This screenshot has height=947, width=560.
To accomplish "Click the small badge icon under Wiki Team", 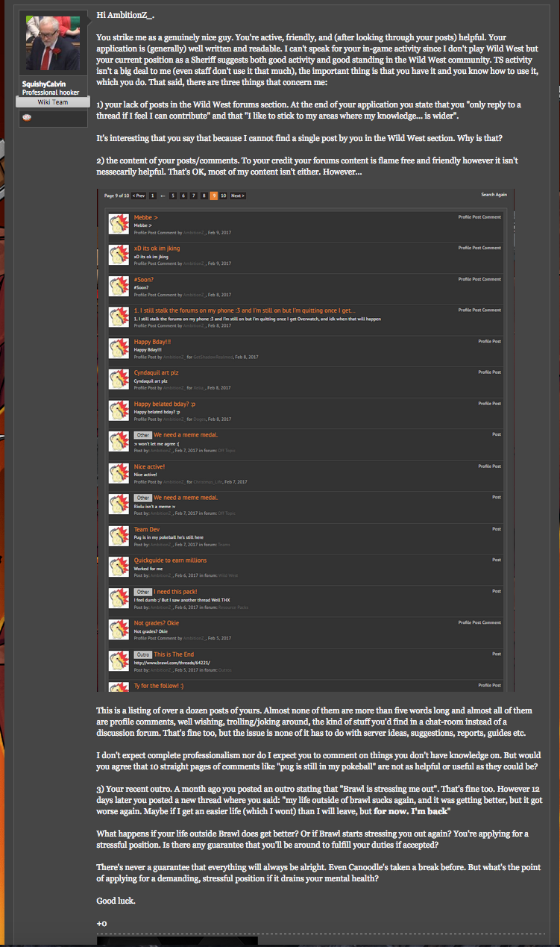I will tap(26, 117).
